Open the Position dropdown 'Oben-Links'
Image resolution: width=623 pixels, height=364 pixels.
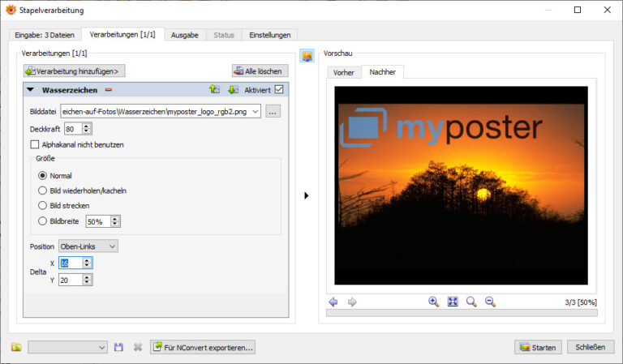88,246
